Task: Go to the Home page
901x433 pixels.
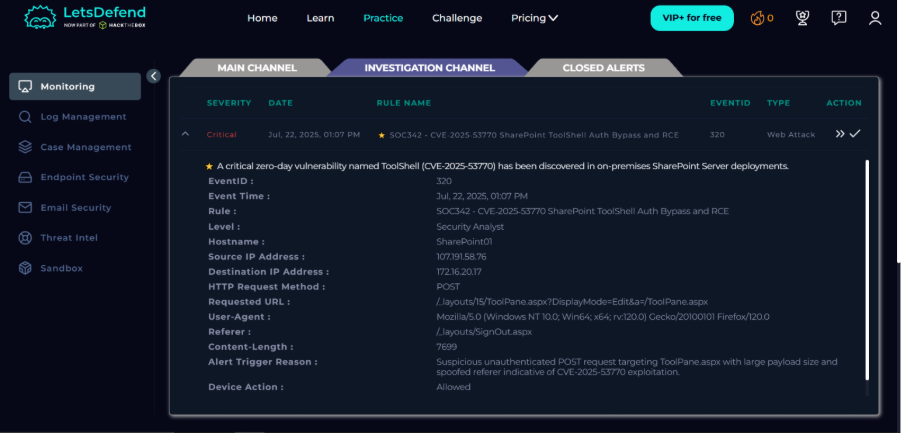Action: pos(262,18)
